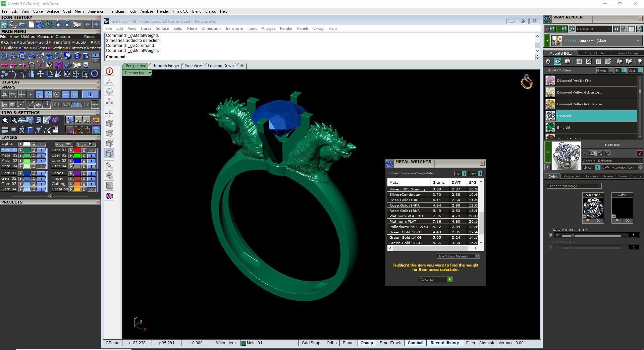Click the four-viewport layout icon
Viewport: 644px width, 350px height.
click(5, 130)
